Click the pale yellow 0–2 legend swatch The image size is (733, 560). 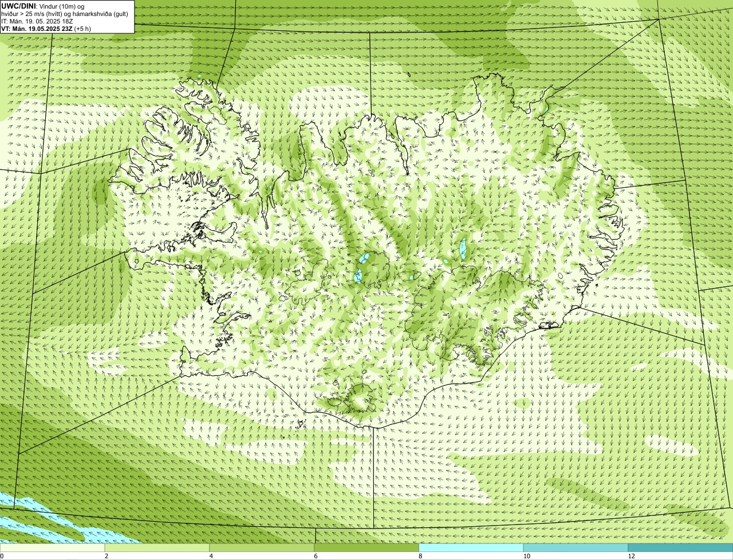53,548
